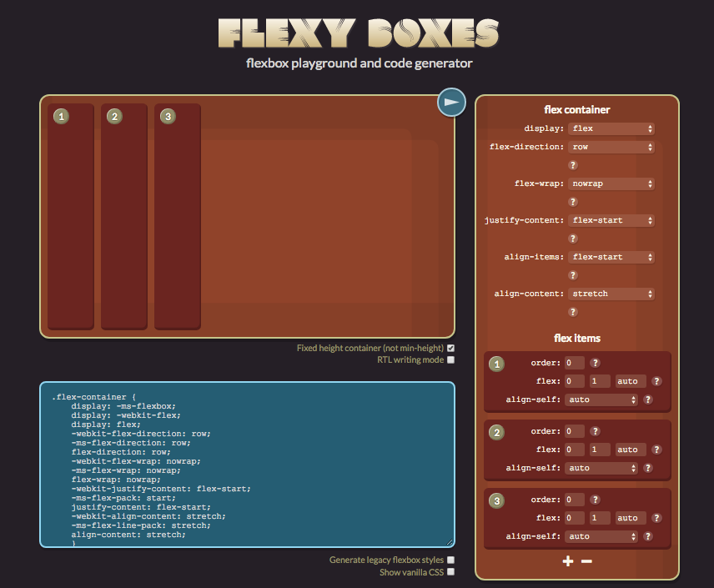Select flex box 1 in preview

[x=71, y=216]
